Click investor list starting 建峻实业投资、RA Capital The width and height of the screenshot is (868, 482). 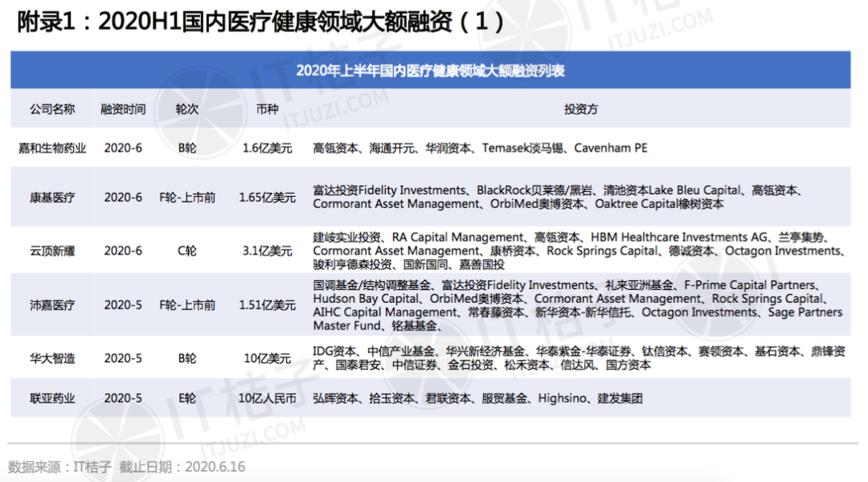coord(579,251)
